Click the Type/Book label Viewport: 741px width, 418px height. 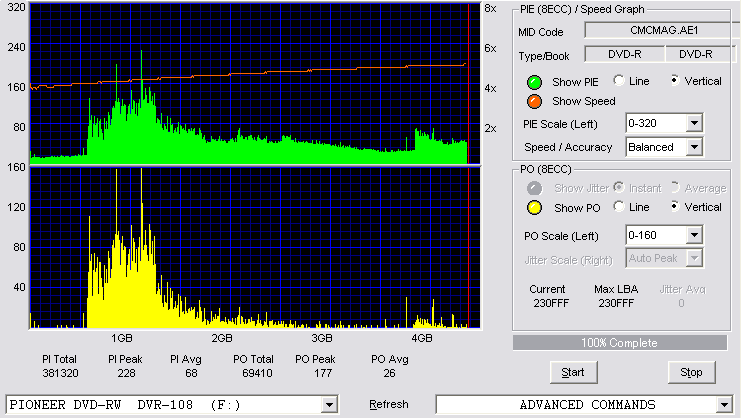point(543,56)
